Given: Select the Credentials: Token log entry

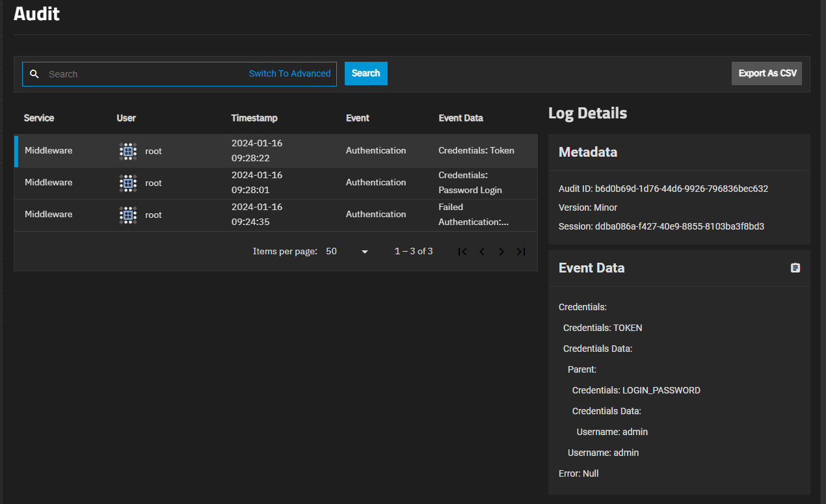Looking at the screenshot, I should 476,151.
